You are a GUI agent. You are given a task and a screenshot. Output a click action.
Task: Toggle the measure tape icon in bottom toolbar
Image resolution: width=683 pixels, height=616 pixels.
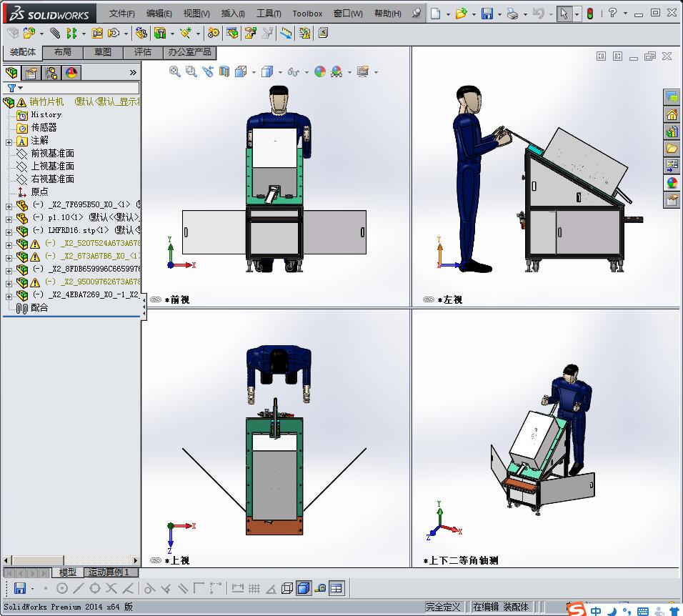click(320, 589)
